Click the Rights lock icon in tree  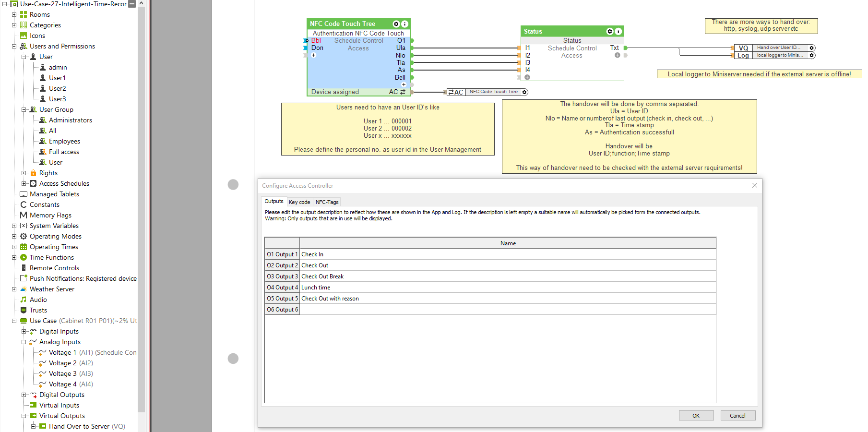33,173
